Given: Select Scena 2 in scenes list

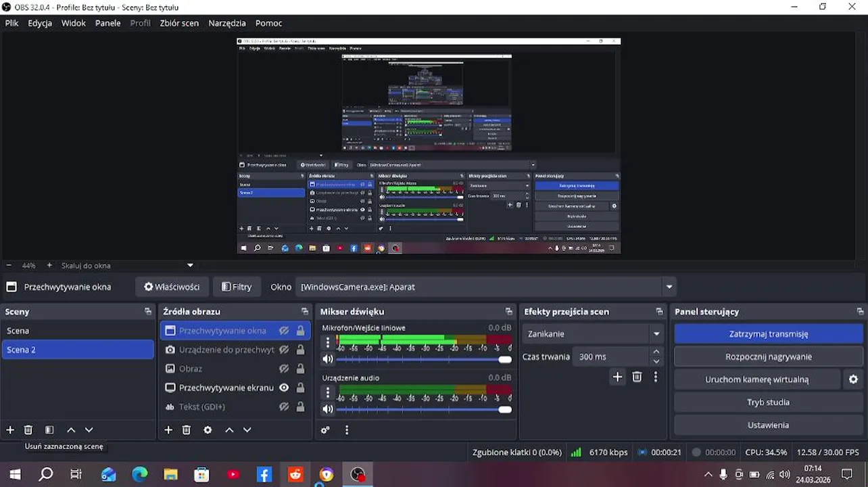Looking at the screenshot, I should tap(78, 350).
